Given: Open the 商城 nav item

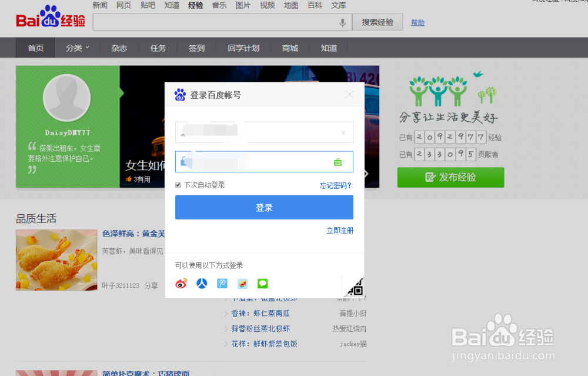Looking at the screenshot, I should pyautogui.click(x=290, y=48).
